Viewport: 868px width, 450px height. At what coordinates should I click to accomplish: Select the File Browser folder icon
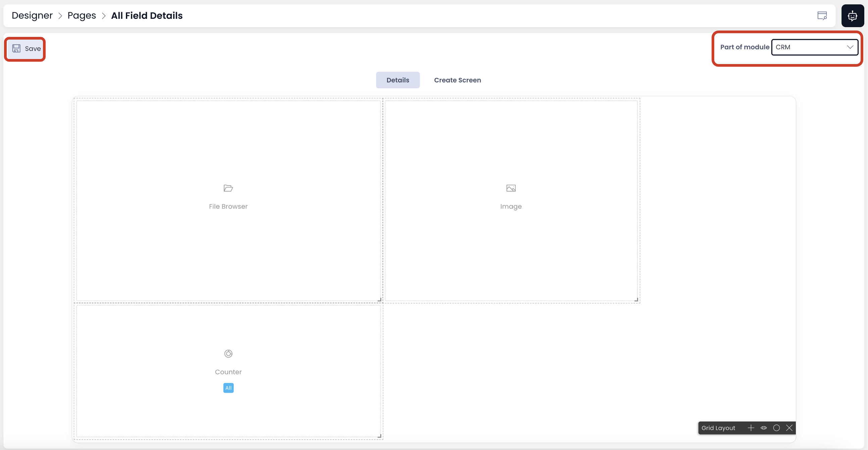click(x=228, y=188)
